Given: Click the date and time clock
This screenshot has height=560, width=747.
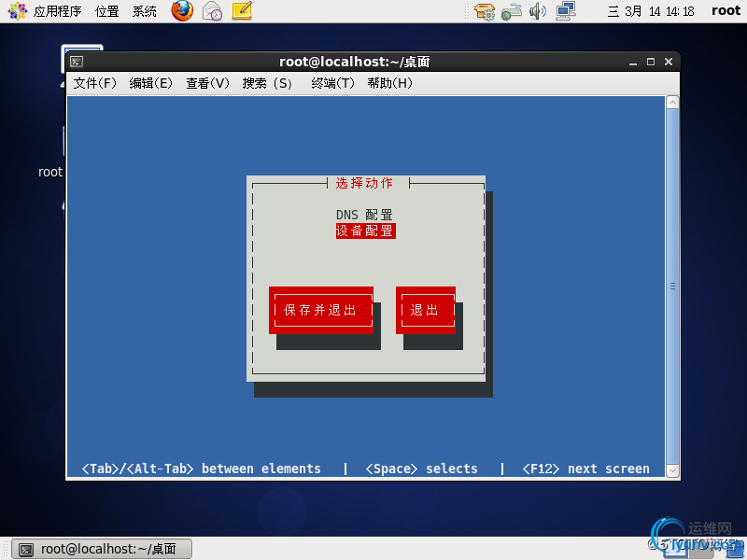Looking at the screenshot, I should [x=651, y=11].
